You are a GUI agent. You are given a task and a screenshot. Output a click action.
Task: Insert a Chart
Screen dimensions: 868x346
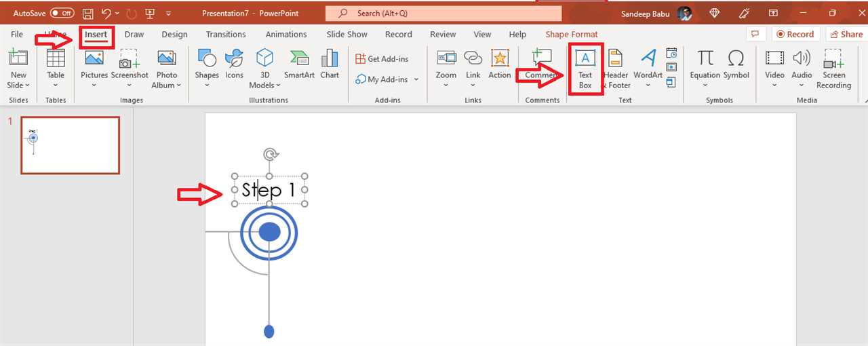click(330, 64)
